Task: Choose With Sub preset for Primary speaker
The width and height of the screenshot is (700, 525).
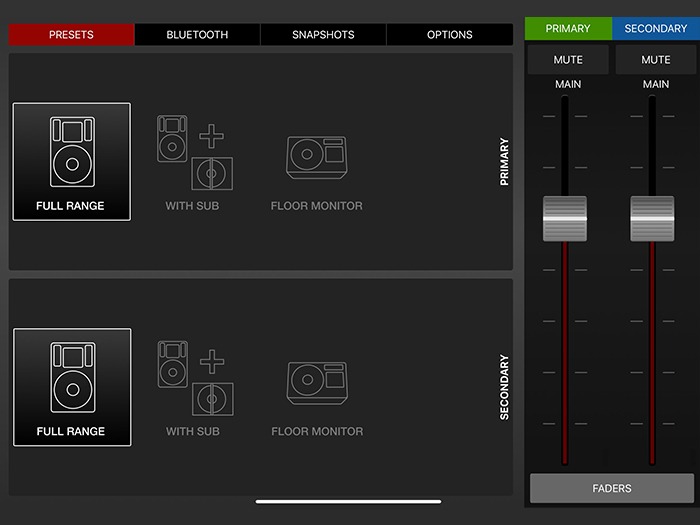Action: (x=194, y=163)
